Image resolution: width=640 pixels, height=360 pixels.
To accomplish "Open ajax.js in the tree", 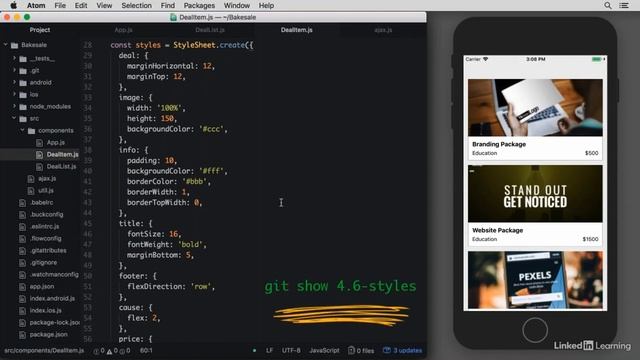I will coord(47,178).
